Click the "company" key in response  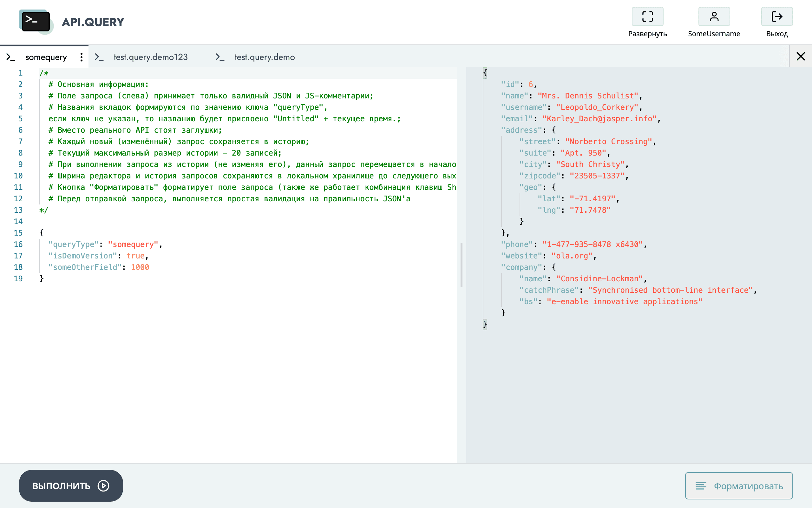pyautogui.click(x=521, y=267)
